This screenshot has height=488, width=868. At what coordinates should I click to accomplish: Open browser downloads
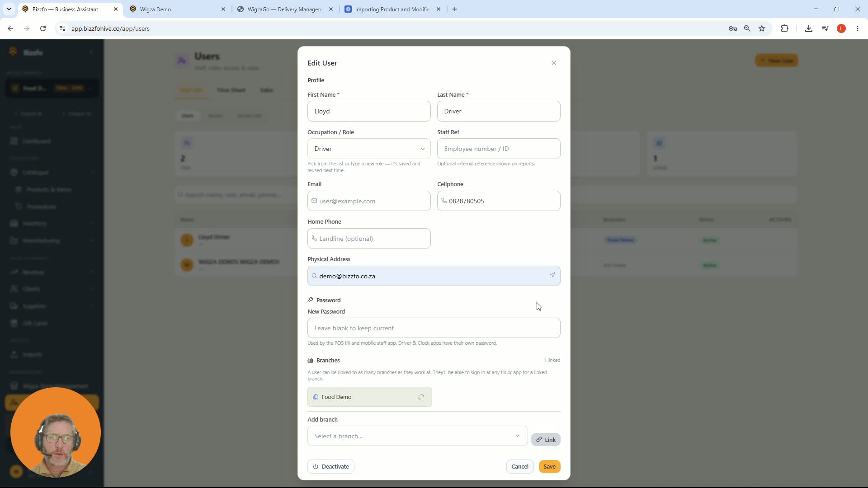click(809, 28)
